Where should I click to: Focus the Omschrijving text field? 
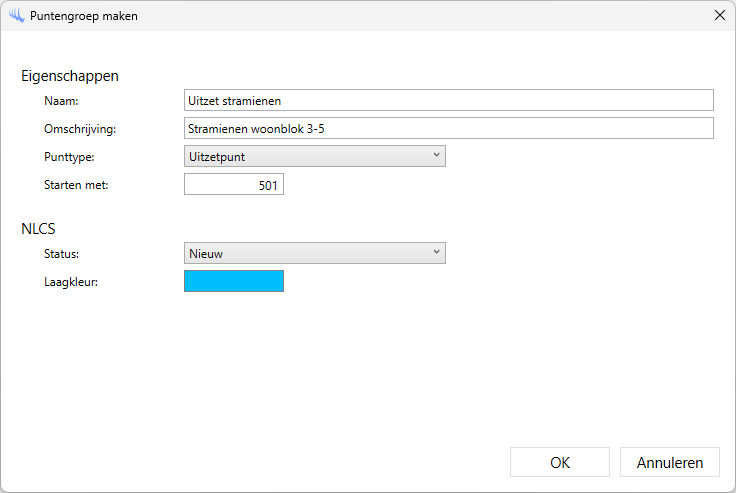click(x=448, y=128)
